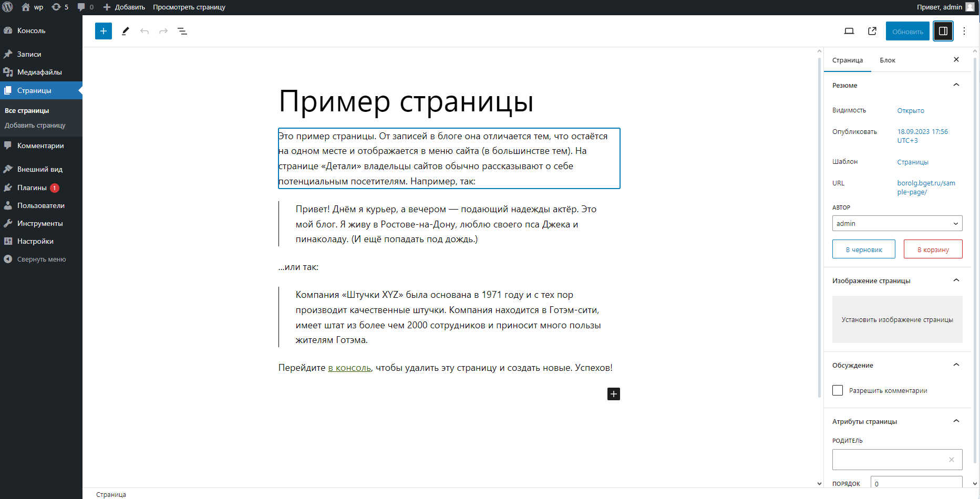980x499 pixels.
Task: Open the three-dot options menu
Action: point(964,31)
